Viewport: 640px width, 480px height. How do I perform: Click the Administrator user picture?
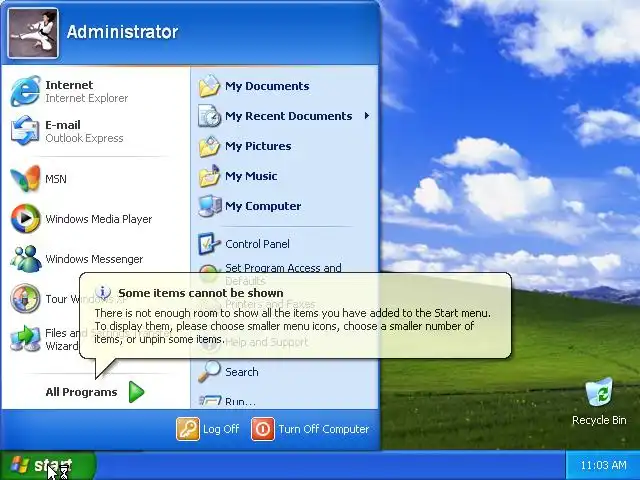[x=33, y=33]
